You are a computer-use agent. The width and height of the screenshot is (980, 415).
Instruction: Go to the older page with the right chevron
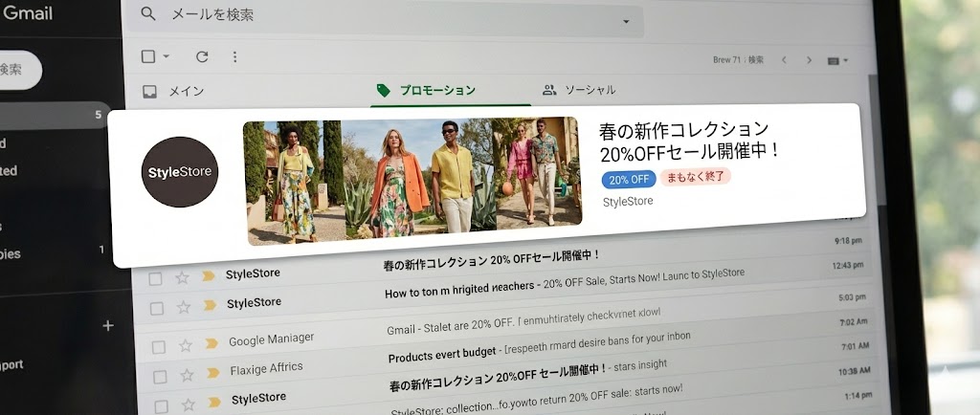(x=809, y=60)
